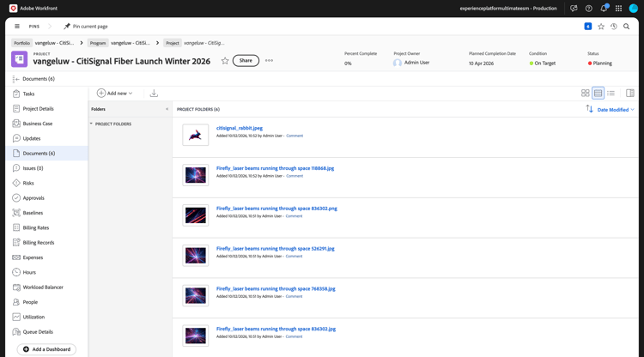Open project more options ellipsis

pyautogui.click(x=269, y=60)
